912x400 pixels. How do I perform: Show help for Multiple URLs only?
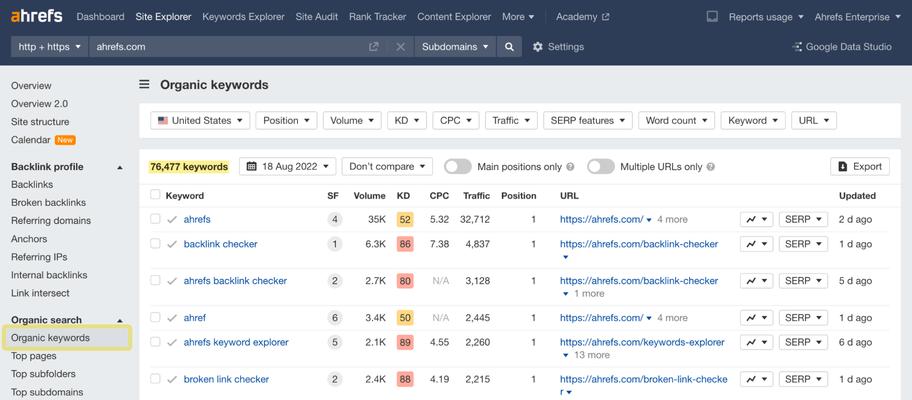point(711,167)
